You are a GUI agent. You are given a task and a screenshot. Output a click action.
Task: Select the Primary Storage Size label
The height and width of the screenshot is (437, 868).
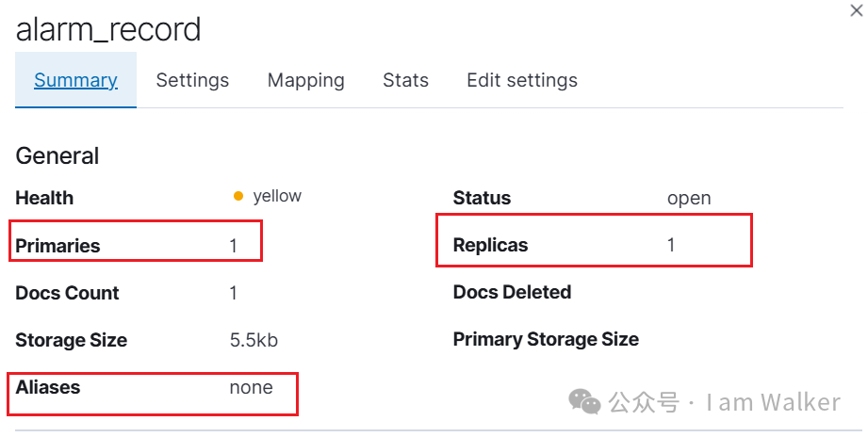pyautogui.click(x=546, y=339)
